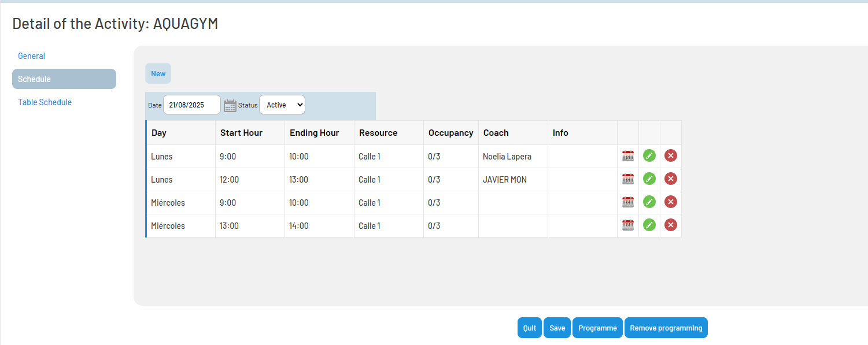Click the New schedule button
Viewport: 868px width, 345px height.
coord(158,73)
